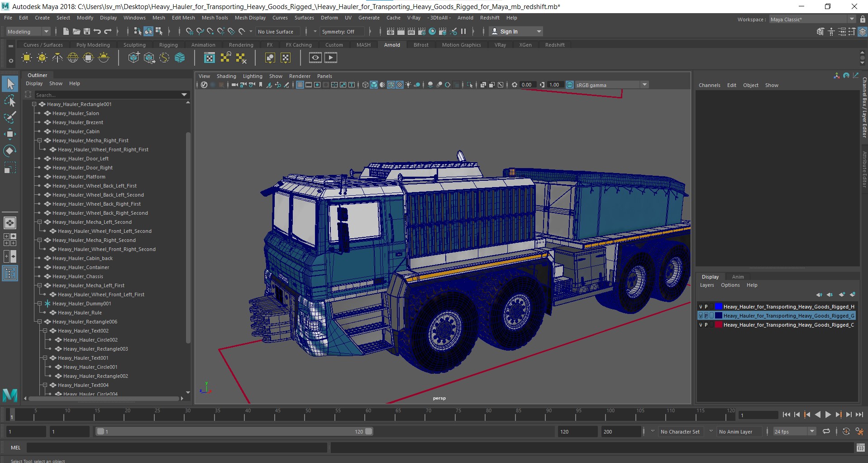Toggle visibility V of Rigged_C layer

701,325
